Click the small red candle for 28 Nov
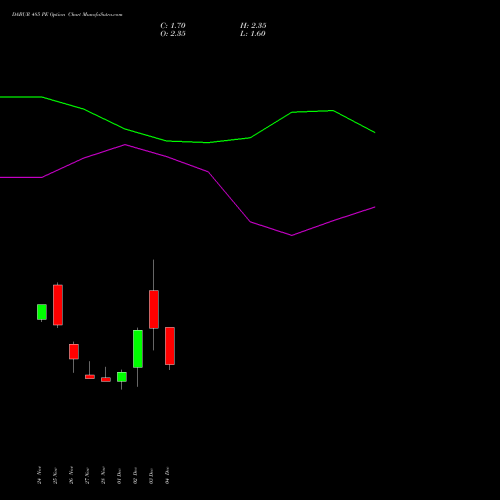 (x=106, y=379)
